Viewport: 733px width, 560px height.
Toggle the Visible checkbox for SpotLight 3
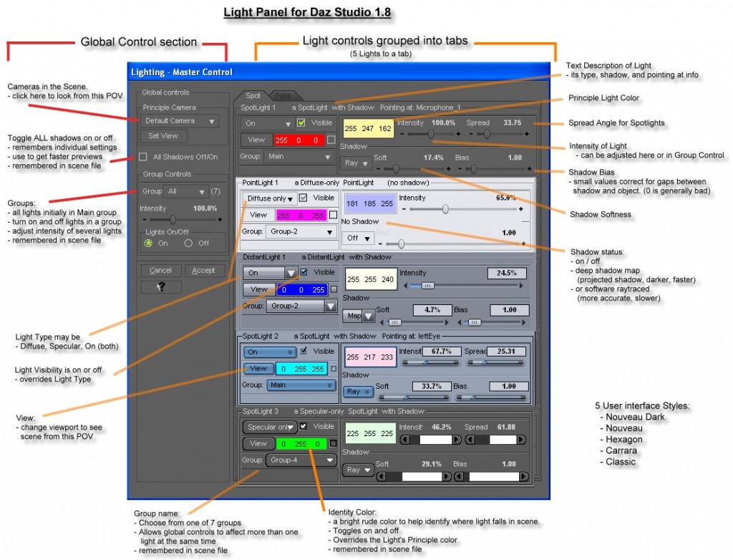(x=303, y=426)
